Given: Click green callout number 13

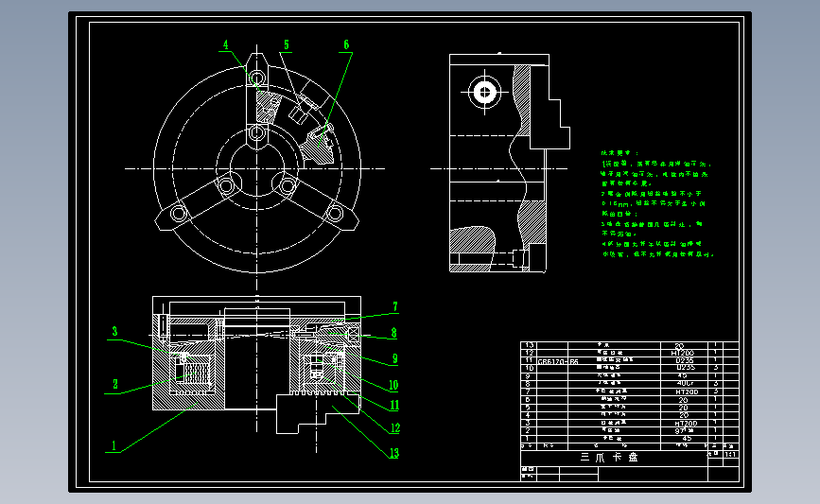Looking at the screenshot, I should click(x=394, y=453).
